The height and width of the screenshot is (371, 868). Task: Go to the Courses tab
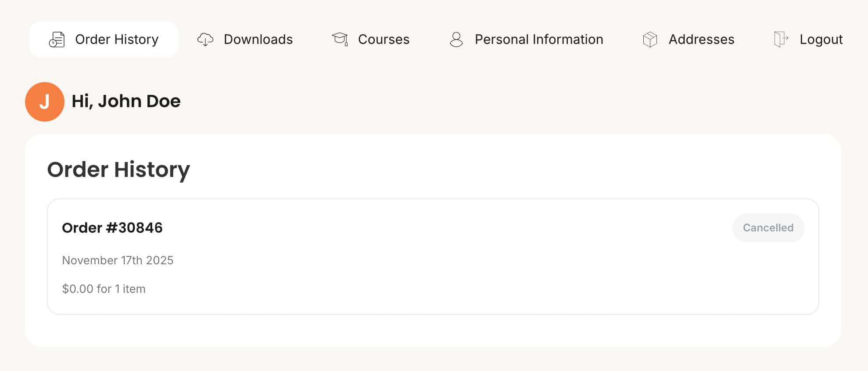pyautogui.click(x=384, y=40)
